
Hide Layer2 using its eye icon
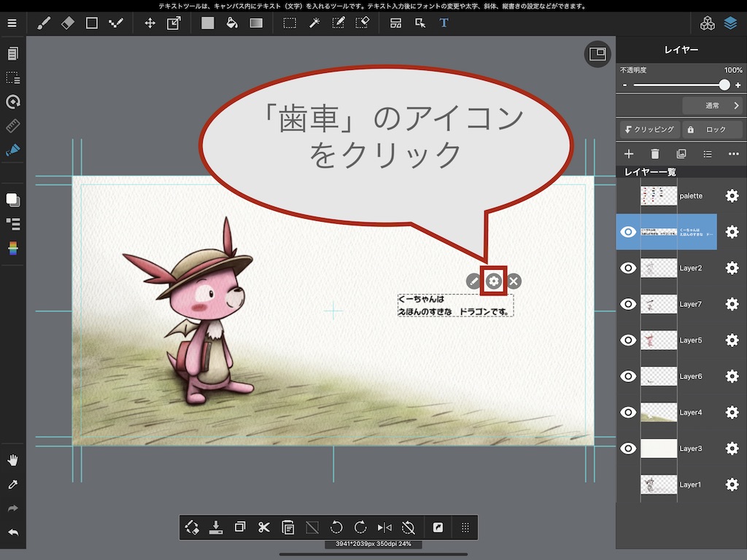[x=628, y=268]
